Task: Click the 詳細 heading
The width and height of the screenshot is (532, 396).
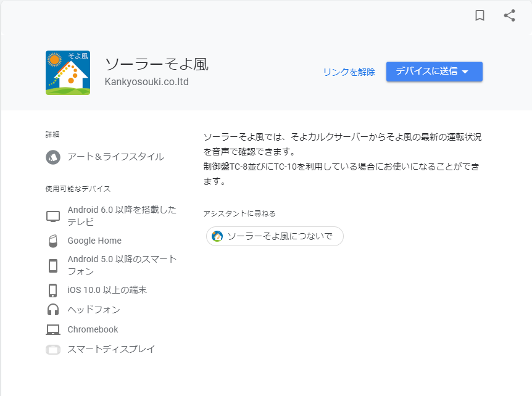Action: click(52, 134)
